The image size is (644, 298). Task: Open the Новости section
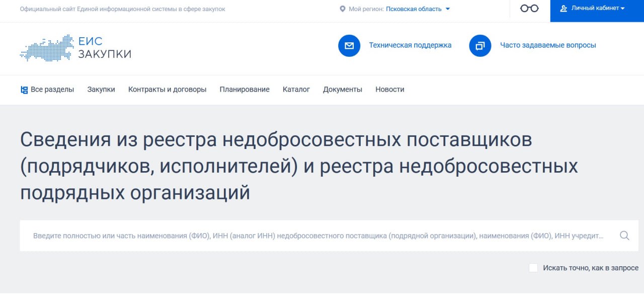[x=390, y=90]
